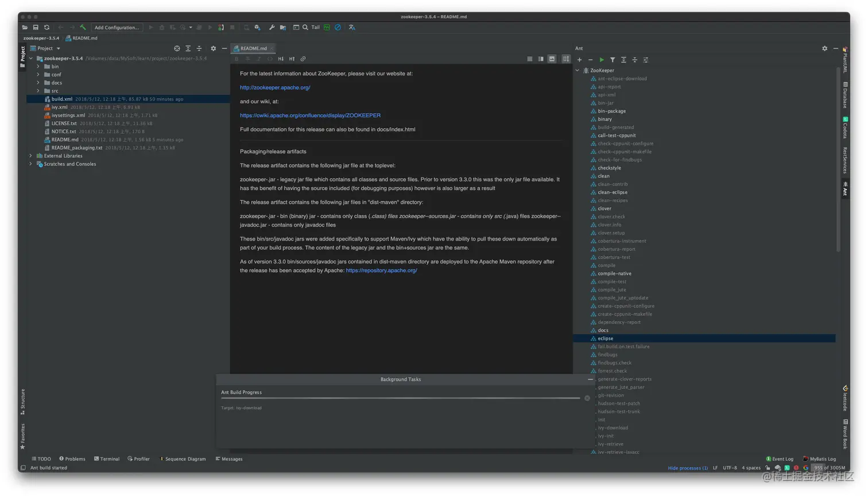Increase header level using the H up icon
This screenshot has height=496, width=868.
pyautogui.click(x=292, y=59)
